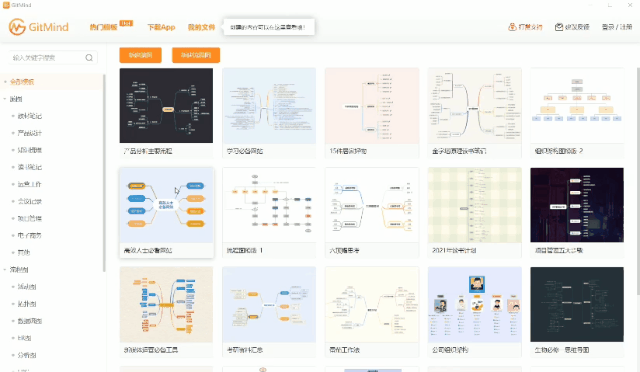Click the 登录 / 注册 link
The image size is (640, 372).
click(x=617, y=27)
